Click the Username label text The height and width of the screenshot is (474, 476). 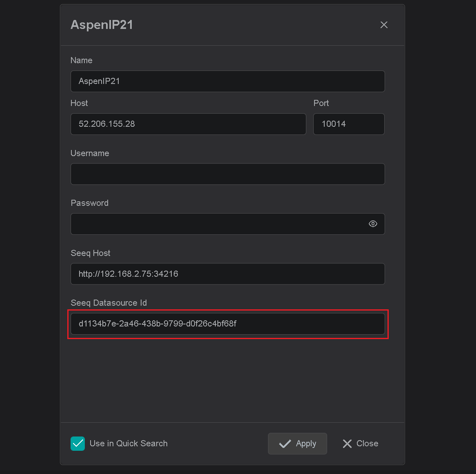pos(90,153)
